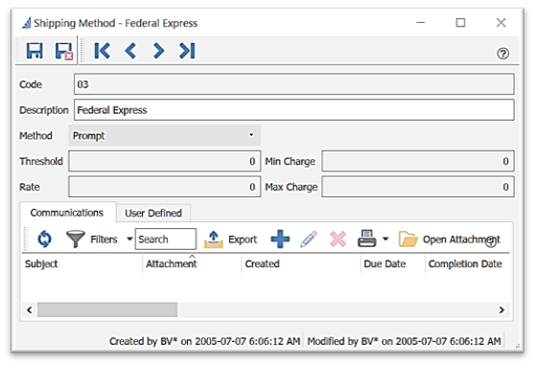The image size is (535, 366).
Task: Open the Method dropdown showing Prompt
Action: click(164, 135)
